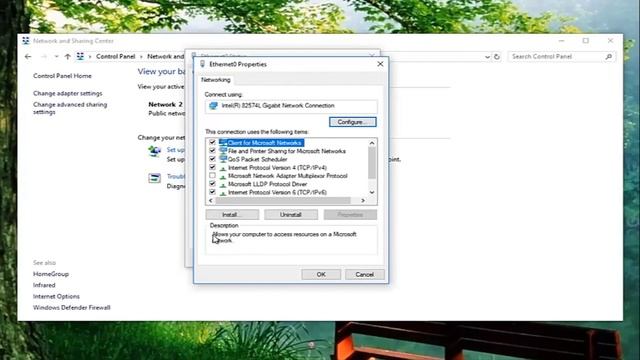Click the Troubleshoot problems icon
Viewport: 640px width, 360px height.
154,178
